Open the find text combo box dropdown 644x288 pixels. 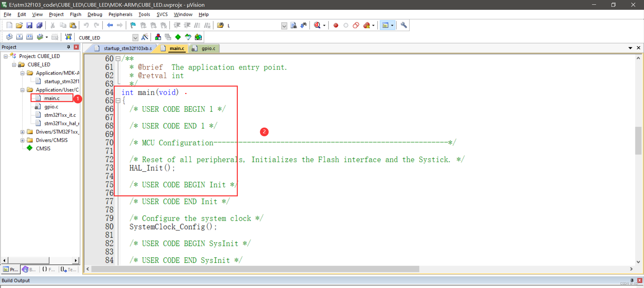coord(284,26)
